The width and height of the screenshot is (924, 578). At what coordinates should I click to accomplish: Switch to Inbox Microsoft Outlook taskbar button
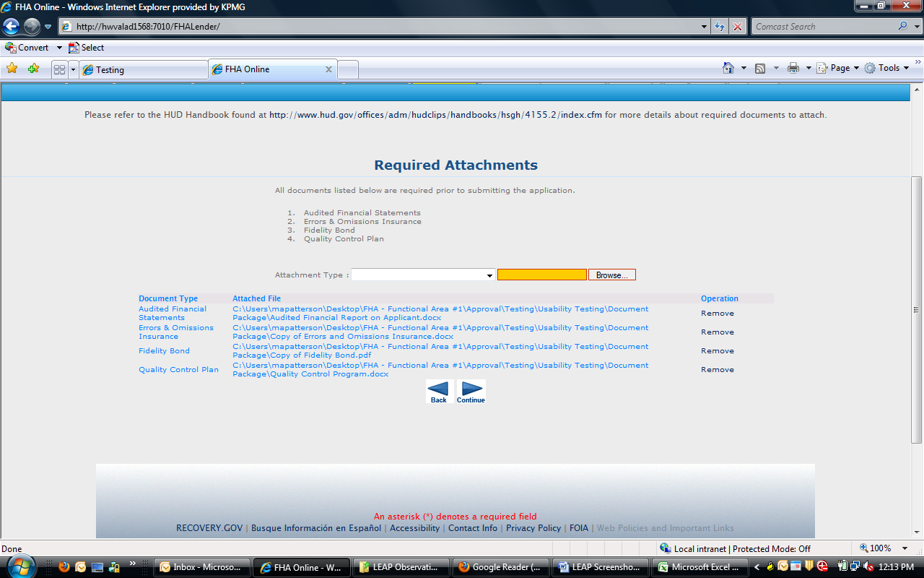[x=204, y=567]
